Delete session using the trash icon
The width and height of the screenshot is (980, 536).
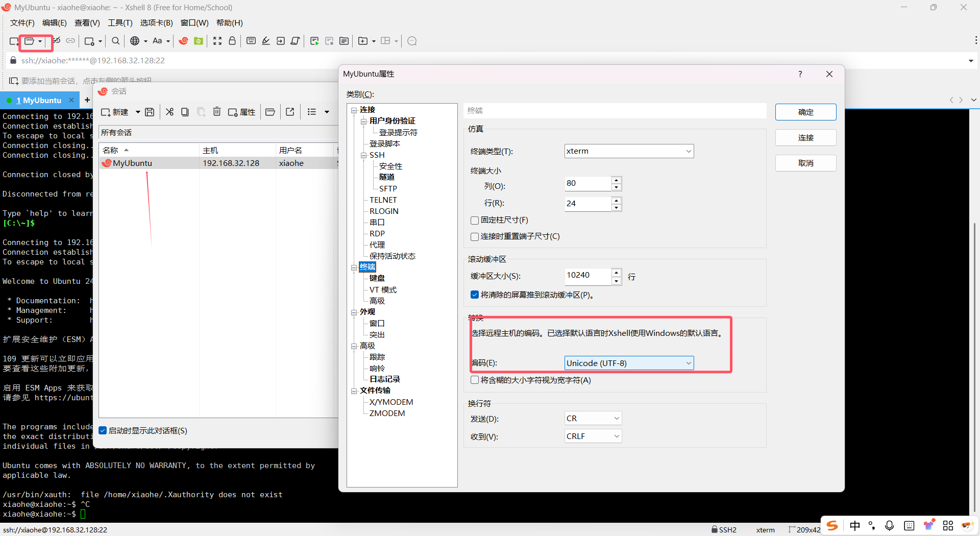click(x=217, y=112)
